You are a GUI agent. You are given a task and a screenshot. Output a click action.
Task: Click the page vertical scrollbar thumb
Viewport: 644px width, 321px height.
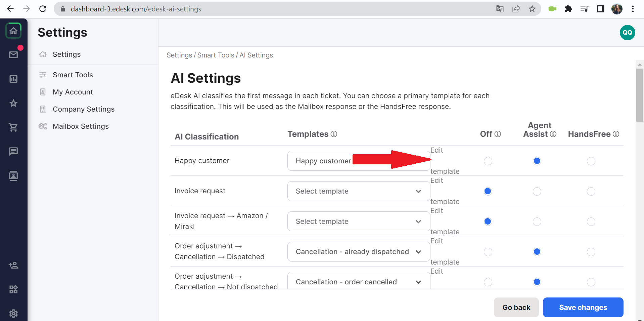pyautogui.click(x=640, y=95)
